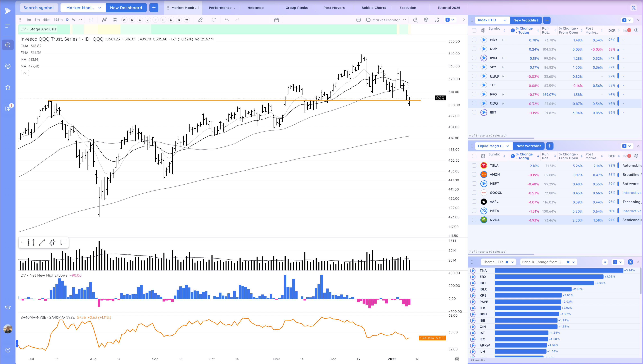Select the 5m timeframe
This screenshot has height=364, width=643.
(37, 20)
